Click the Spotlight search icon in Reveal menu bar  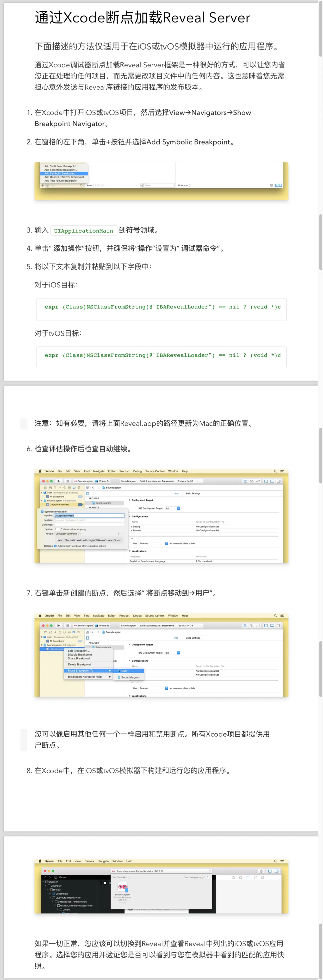pos(276,861)
